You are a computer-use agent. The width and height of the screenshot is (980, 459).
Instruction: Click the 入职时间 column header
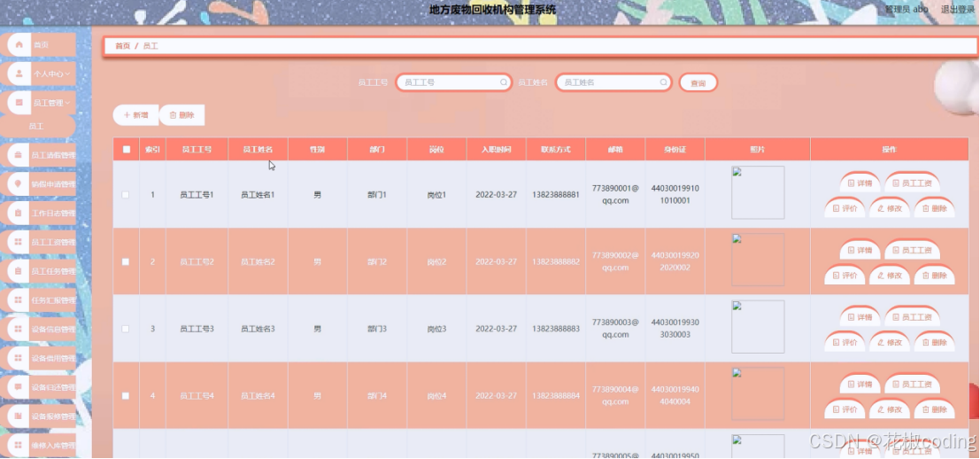click(497, 150)
